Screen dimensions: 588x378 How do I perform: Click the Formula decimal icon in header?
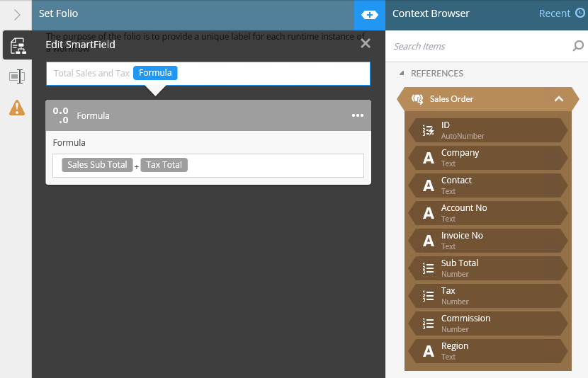61,115
